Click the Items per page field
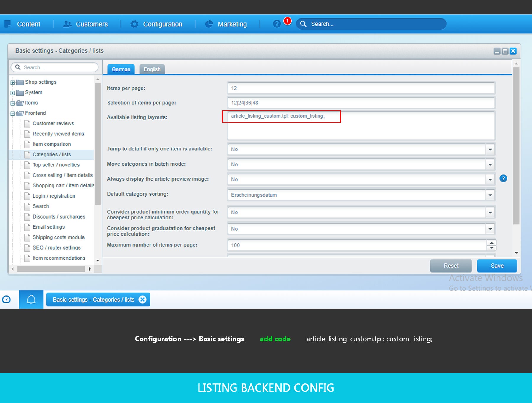The image size is (532, 403). click(x=361, y=88)
